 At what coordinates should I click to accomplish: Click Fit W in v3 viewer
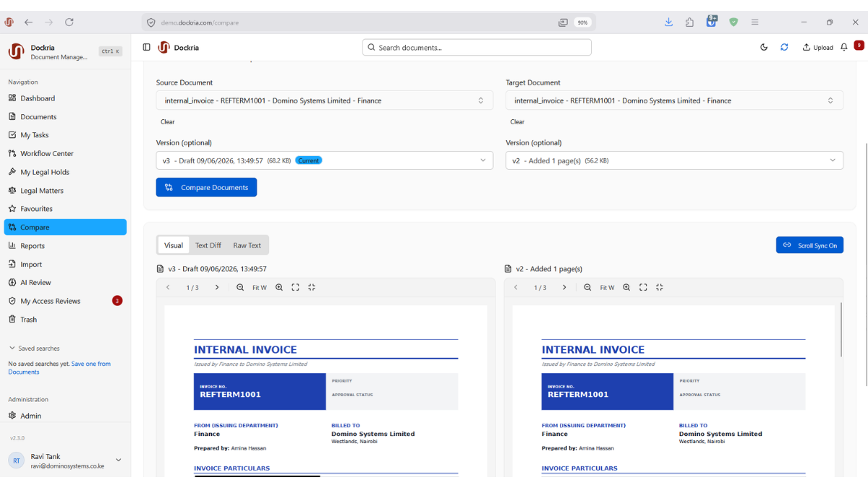260,287
